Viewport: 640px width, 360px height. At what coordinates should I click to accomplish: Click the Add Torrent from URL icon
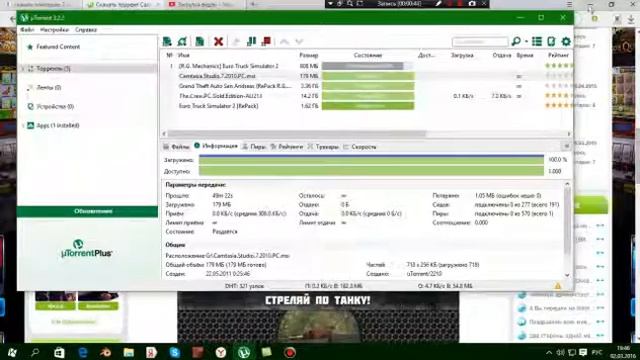pyautogui.click(x=182, y=41)
